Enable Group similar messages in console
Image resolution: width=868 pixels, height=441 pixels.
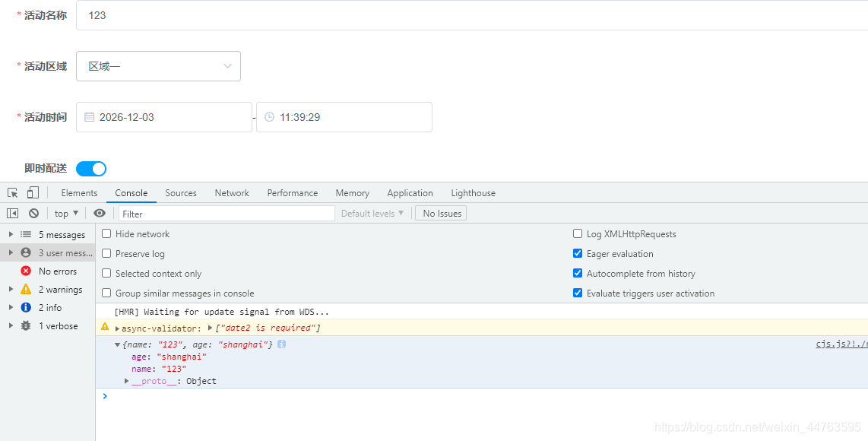click(107, 293)
